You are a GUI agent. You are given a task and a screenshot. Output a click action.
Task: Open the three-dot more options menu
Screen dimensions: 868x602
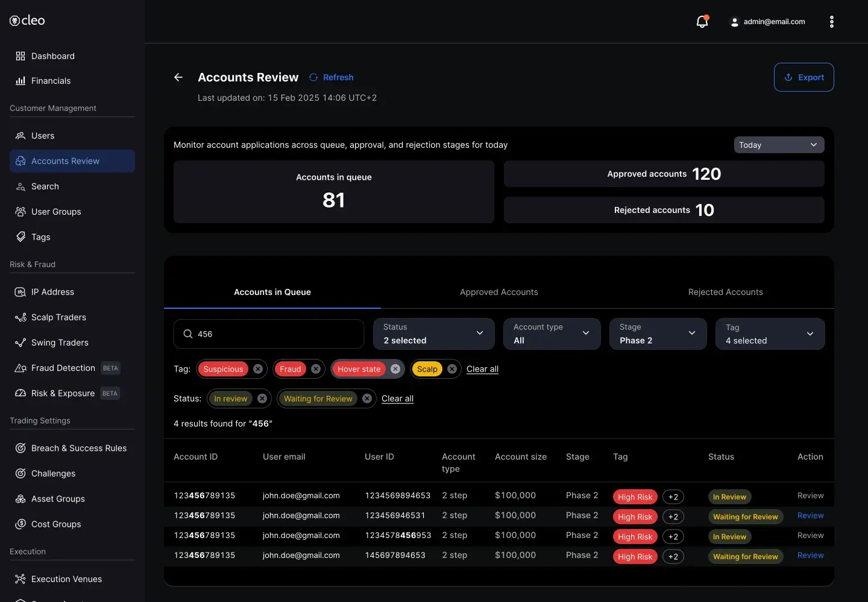(x=832, y=22)
